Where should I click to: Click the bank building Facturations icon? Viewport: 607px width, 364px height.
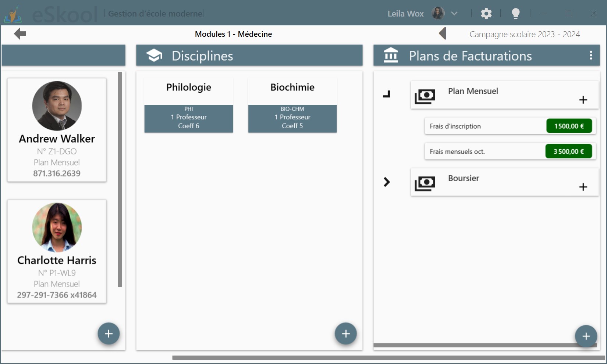391,56
